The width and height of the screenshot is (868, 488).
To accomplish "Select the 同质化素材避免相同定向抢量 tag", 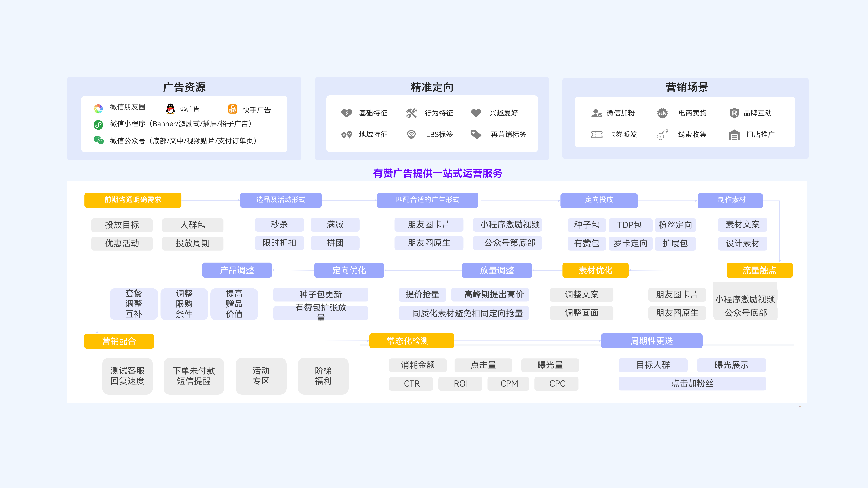I will point(464,313).
